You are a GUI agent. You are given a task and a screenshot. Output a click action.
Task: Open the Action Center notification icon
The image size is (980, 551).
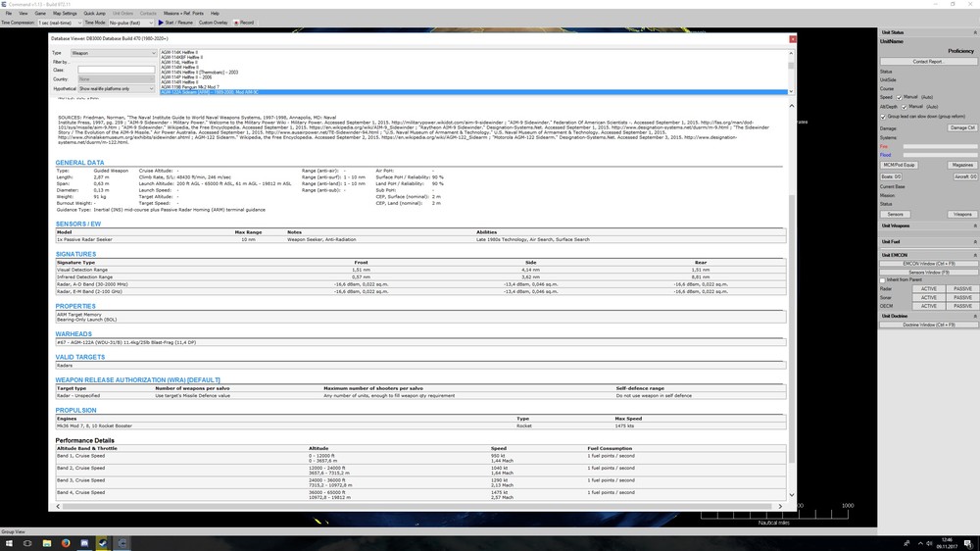point(970,541)
